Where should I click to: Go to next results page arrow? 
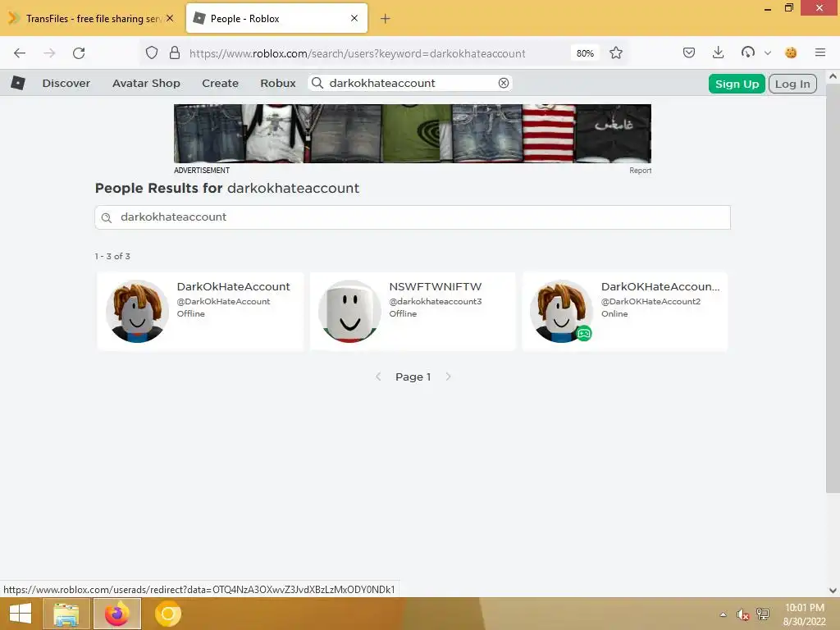pos(449,377)
